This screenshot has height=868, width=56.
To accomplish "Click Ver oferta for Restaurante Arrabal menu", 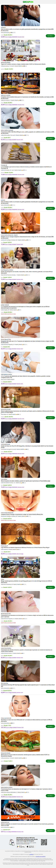I will click(50, 417).
